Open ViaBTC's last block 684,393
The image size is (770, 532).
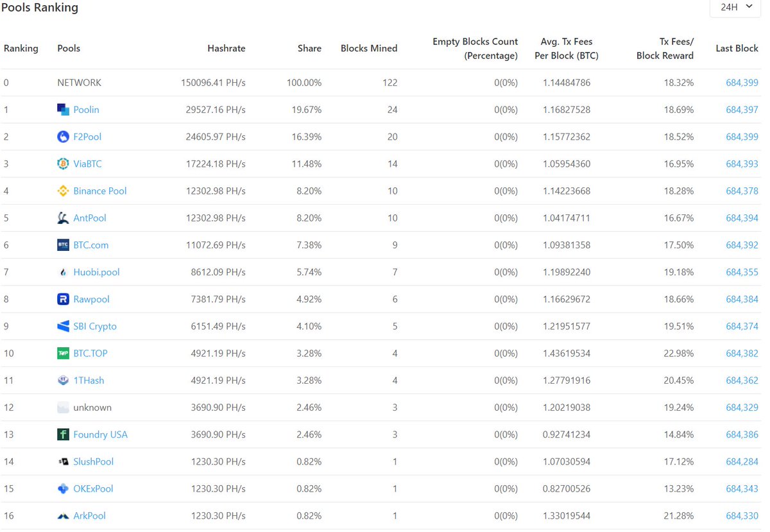(x=741, y=164)
